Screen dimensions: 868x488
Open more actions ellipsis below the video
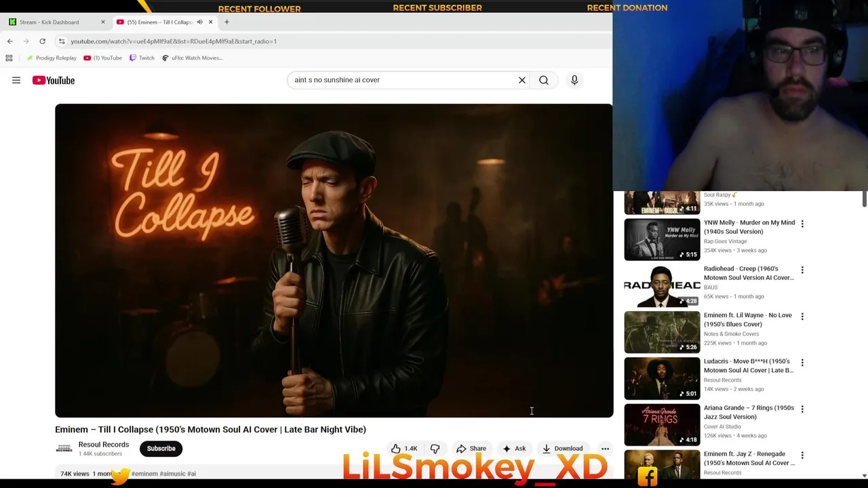coord(605,448)
